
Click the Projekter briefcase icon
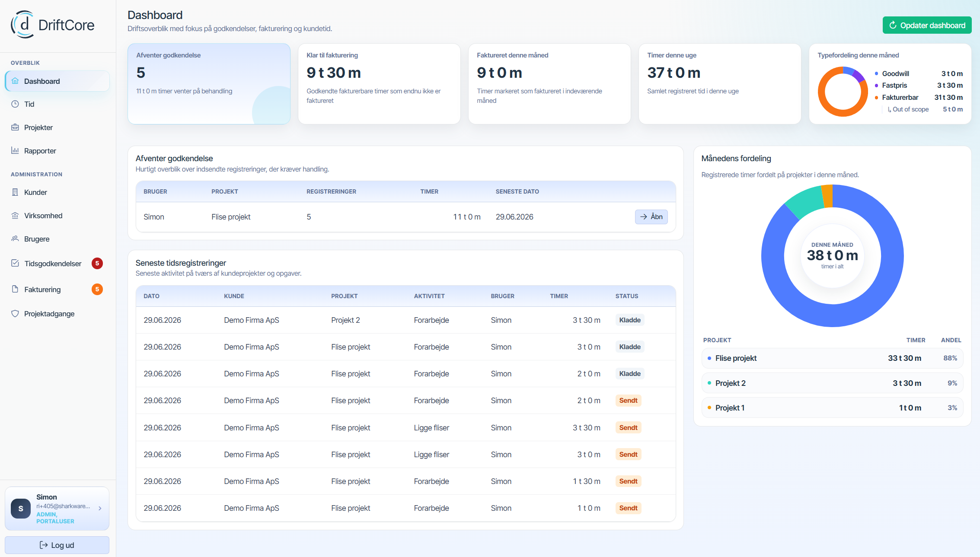click(15, 127)
